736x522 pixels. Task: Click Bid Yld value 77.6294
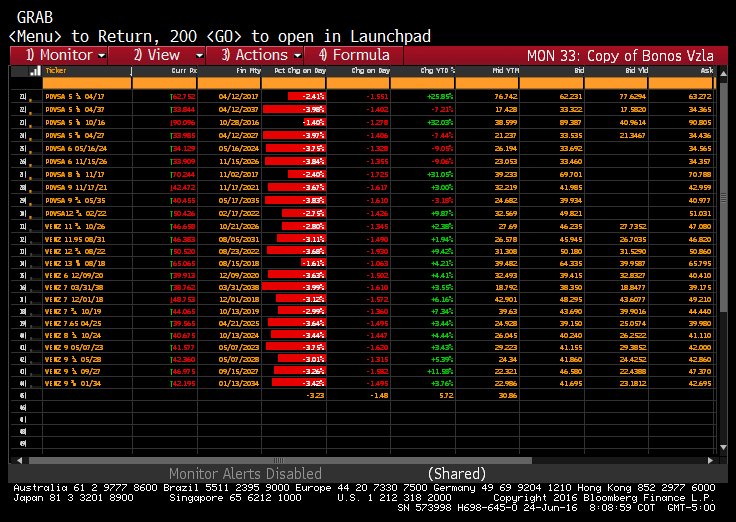(x=633, y=97)
